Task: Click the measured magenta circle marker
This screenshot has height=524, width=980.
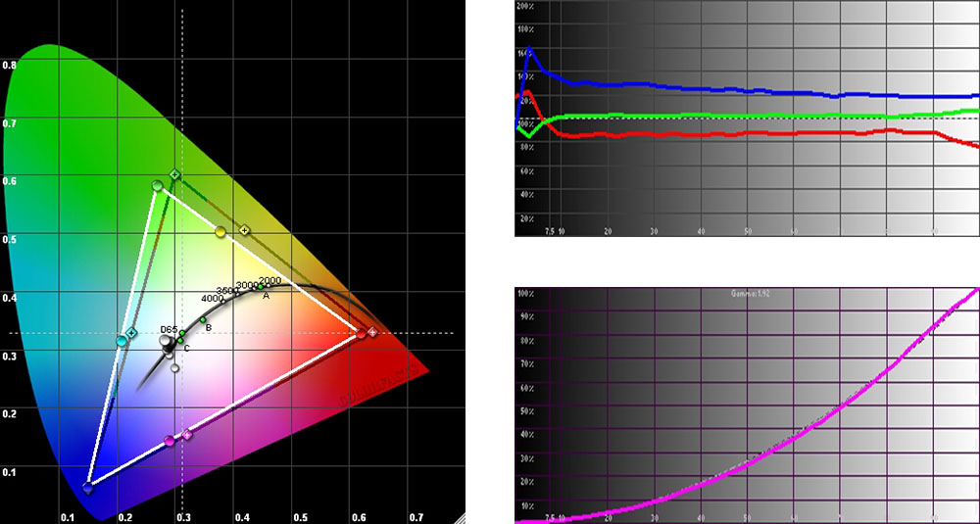Action: [x=170, y=441]
